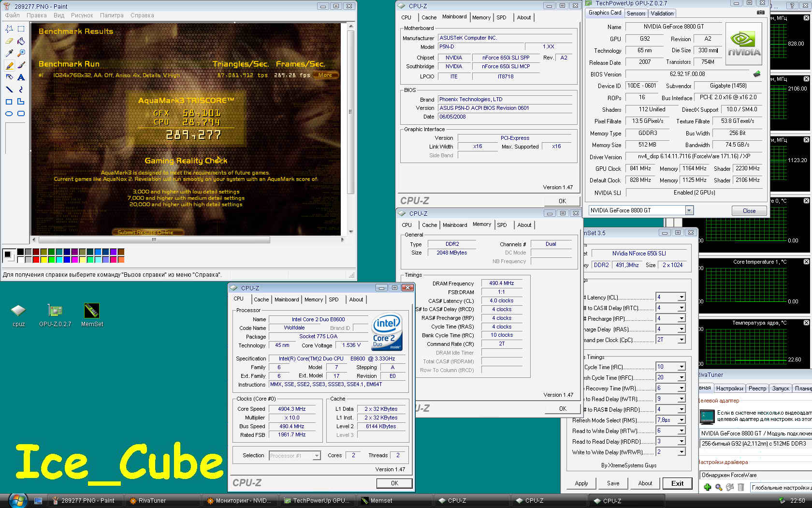The height and width of the screenshot is (508, 812).
Task: Choose the Brush tool in Paint
Action: 21,65
